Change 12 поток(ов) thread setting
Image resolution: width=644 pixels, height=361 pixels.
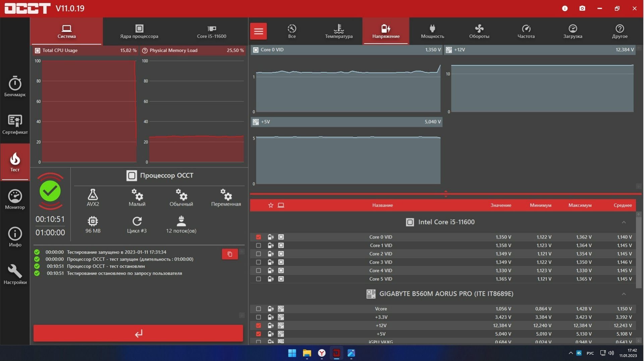coord(181,224)
